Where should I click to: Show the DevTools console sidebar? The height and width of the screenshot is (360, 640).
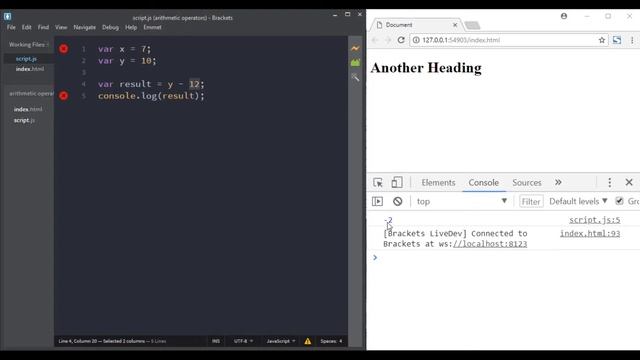(x=378, y=201)
